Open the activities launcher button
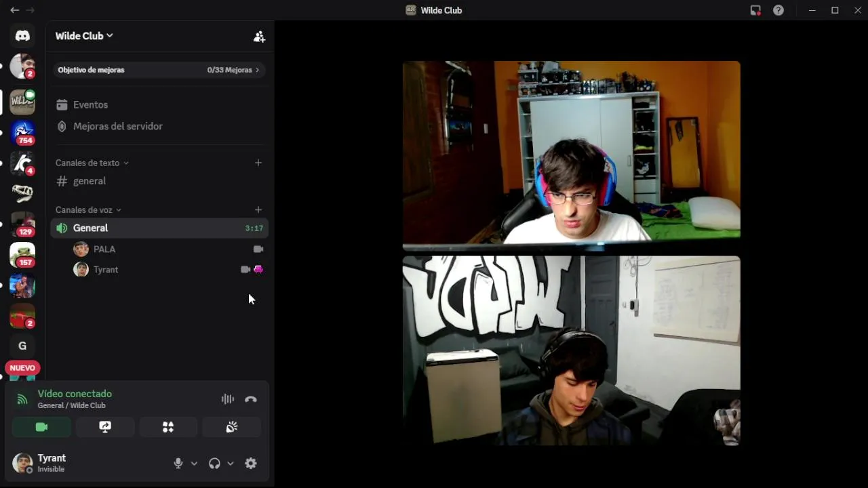Viewport: 868px width, 488px height. point(168,427)
